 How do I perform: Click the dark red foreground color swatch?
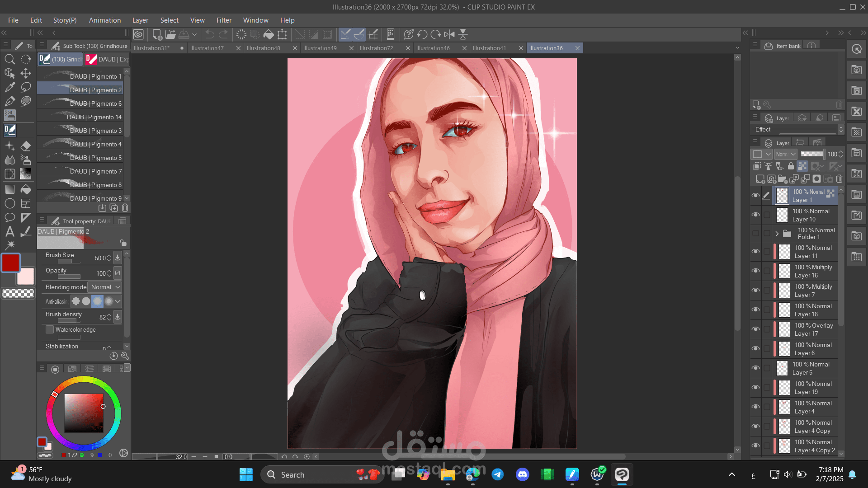pyautogui.click(x=10, y=263)
